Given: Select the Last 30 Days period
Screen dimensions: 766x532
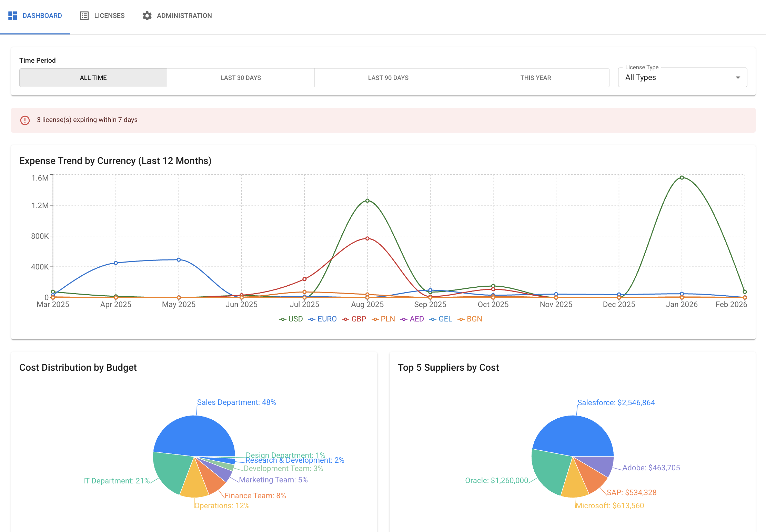Looking at the screenshot, I should (241, 78).
